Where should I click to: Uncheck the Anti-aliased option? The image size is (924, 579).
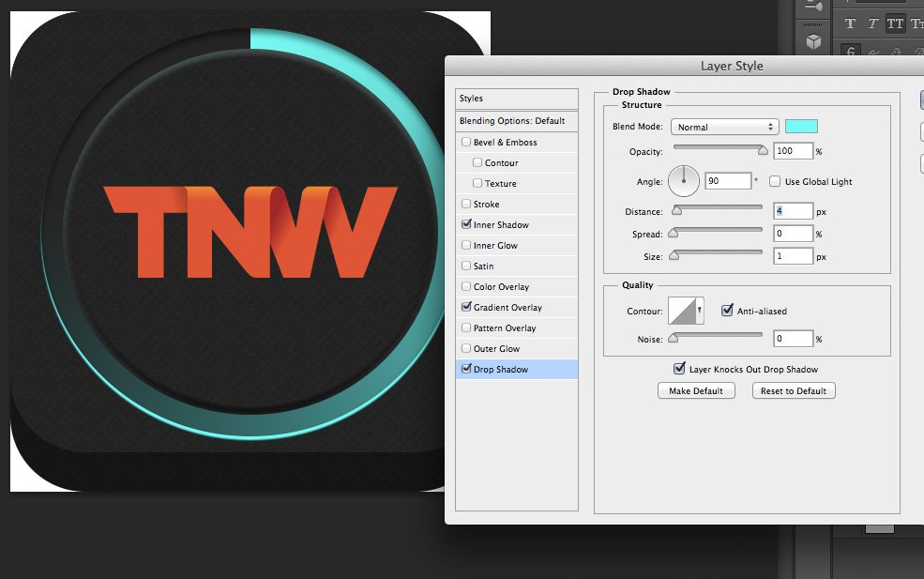pos(727,310)
